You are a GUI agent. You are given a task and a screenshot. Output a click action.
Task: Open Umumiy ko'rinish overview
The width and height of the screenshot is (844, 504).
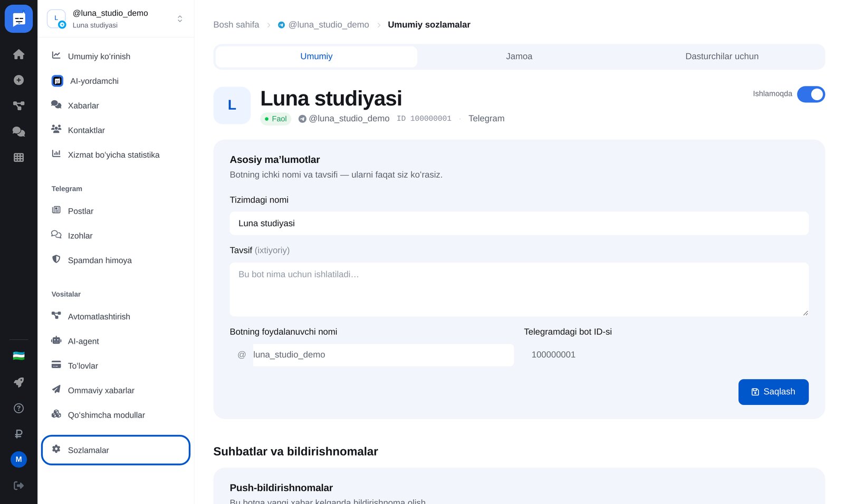click(116, 56)
